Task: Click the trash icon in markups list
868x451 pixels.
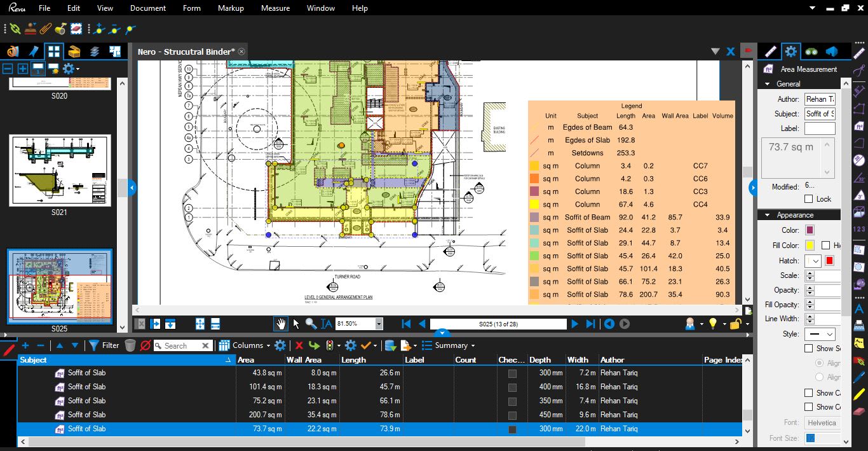Action: (x=130, y=345)
